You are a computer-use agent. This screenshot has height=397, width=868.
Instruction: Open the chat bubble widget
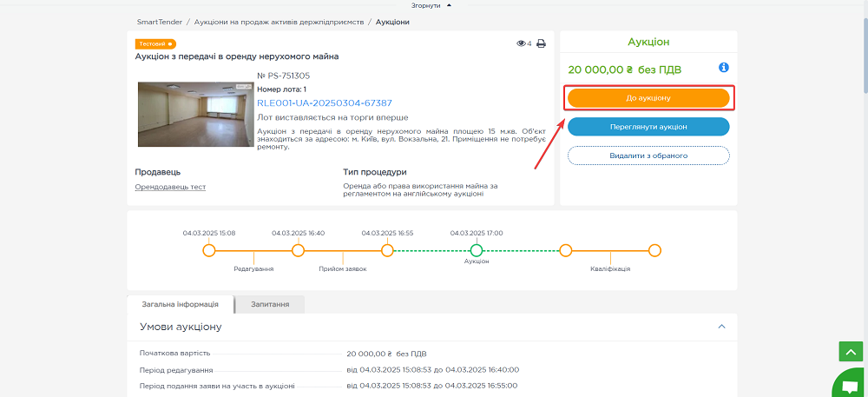coord(849,384)
